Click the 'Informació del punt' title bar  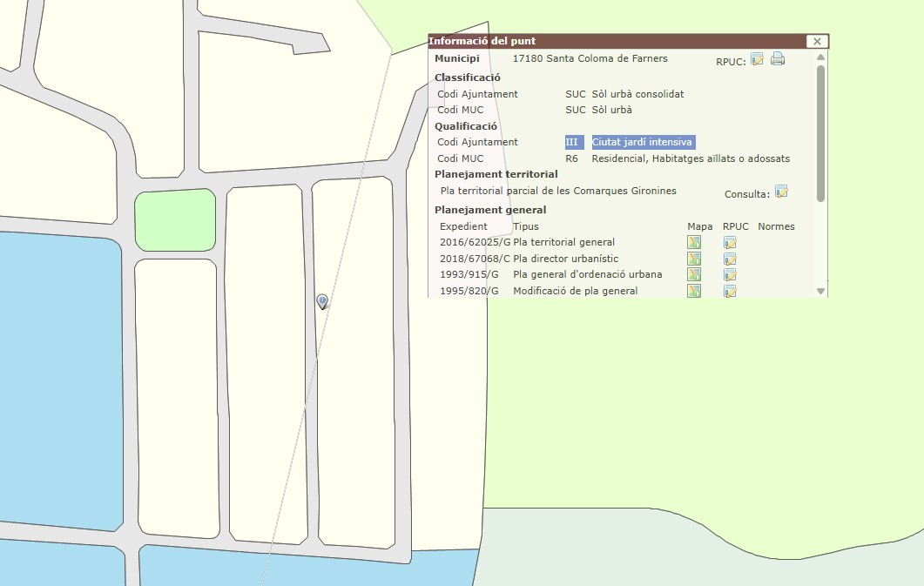pyautogui.click(x=610, y=41)
